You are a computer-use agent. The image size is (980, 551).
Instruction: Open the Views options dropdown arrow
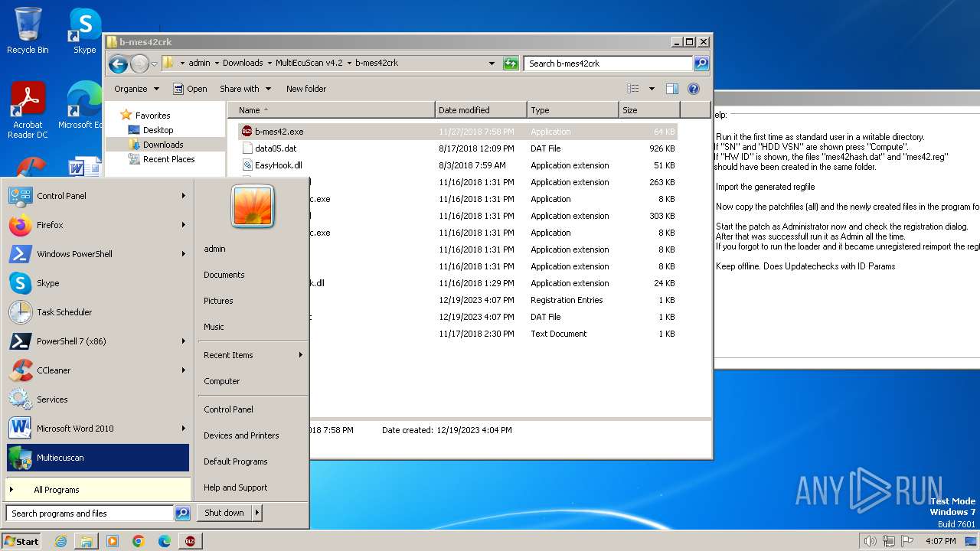(x=652, y=89)
